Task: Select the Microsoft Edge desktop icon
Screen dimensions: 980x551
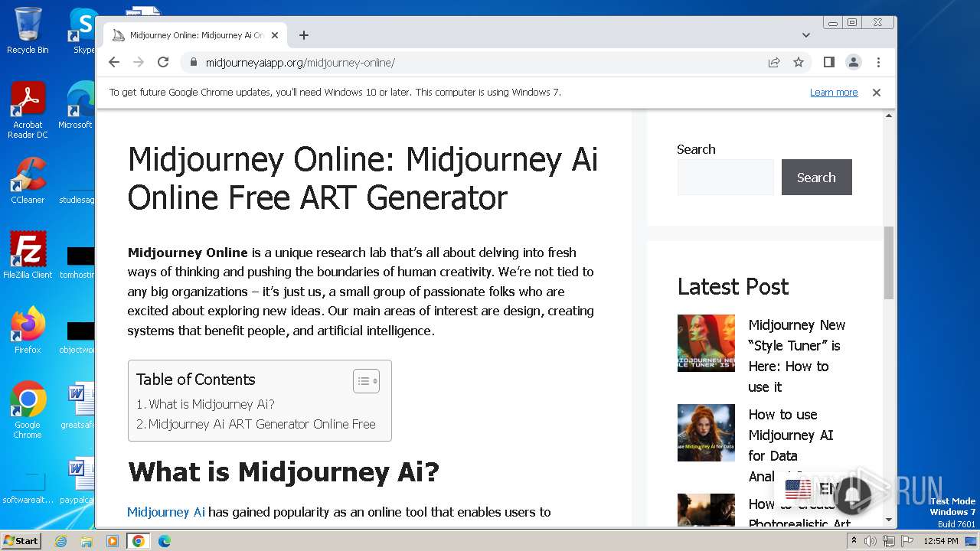Action: [x=77, y=105]
